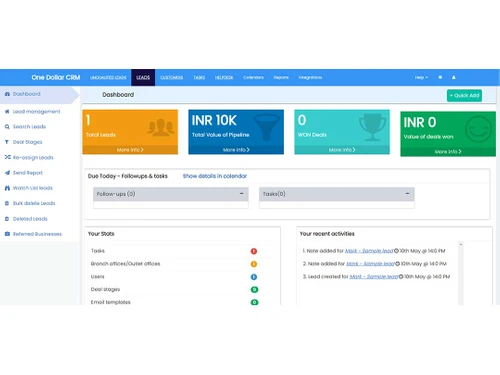
Task: Click the Quick Add button
Action: click(464, 95)
